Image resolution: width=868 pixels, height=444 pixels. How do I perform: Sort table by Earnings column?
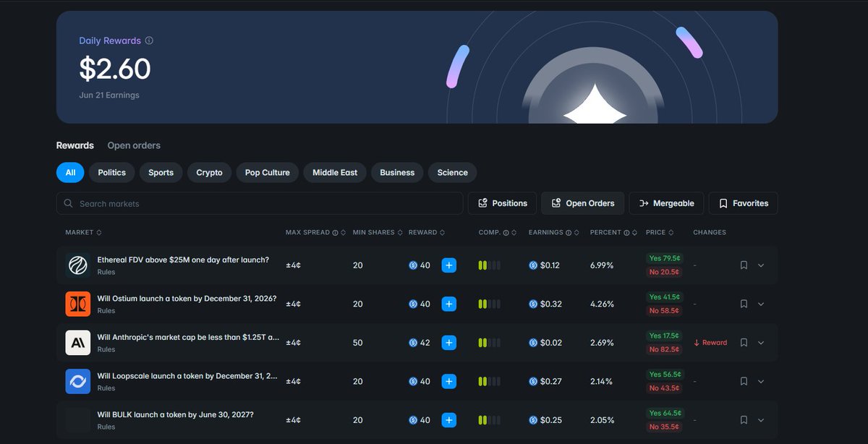(553, 233)
